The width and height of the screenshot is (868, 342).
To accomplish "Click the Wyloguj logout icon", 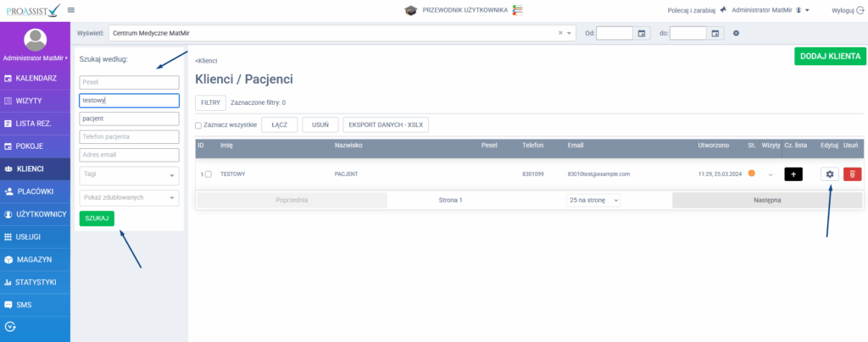I will click(x=860, y=9).
